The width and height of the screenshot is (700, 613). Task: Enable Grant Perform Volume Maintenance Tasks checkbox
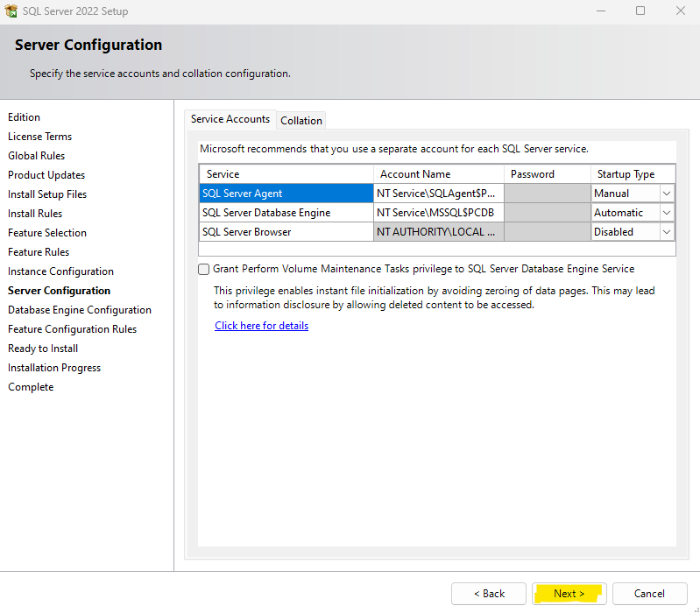click(203, 269)
